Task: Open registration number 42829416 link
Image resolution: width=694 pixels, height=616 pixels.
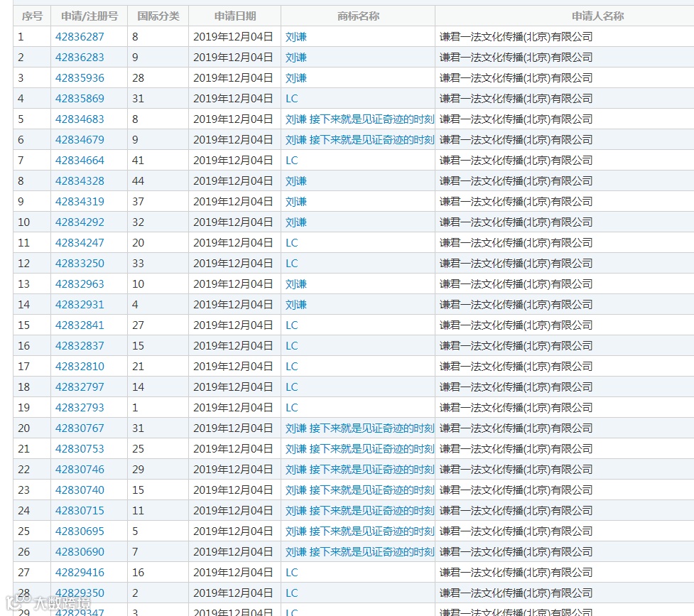Action: click(80, 572)
